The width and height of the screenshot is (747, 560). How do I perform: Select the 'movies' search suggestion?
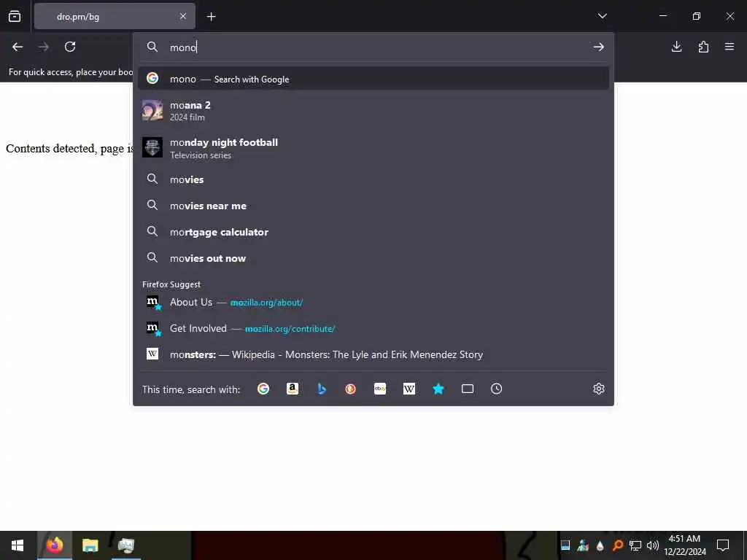coord(373,179)
